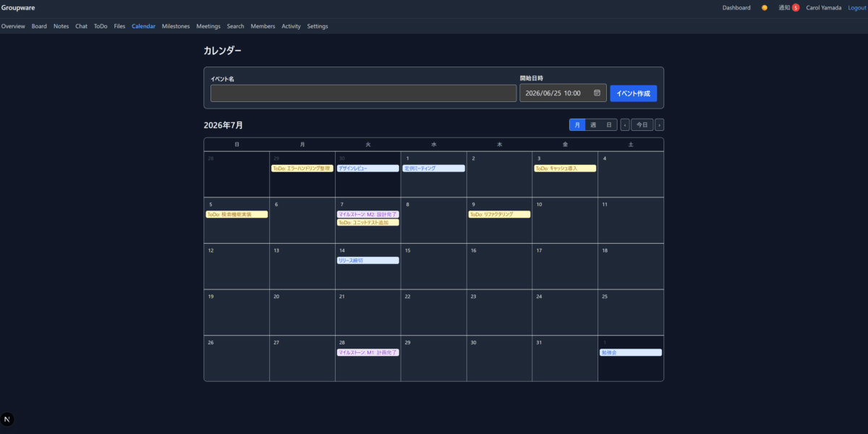Open ToDo: エラーハンドリング整理 event
This screenshot has height=434, width=868.
coord(302,169)
